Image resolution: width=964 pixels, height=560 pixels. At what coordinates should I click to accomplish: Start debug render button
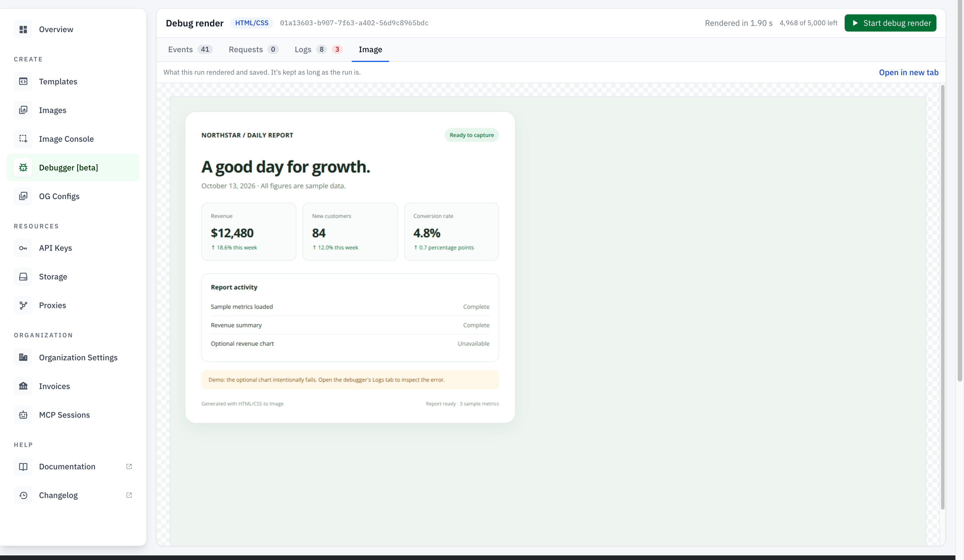[890, 23]
